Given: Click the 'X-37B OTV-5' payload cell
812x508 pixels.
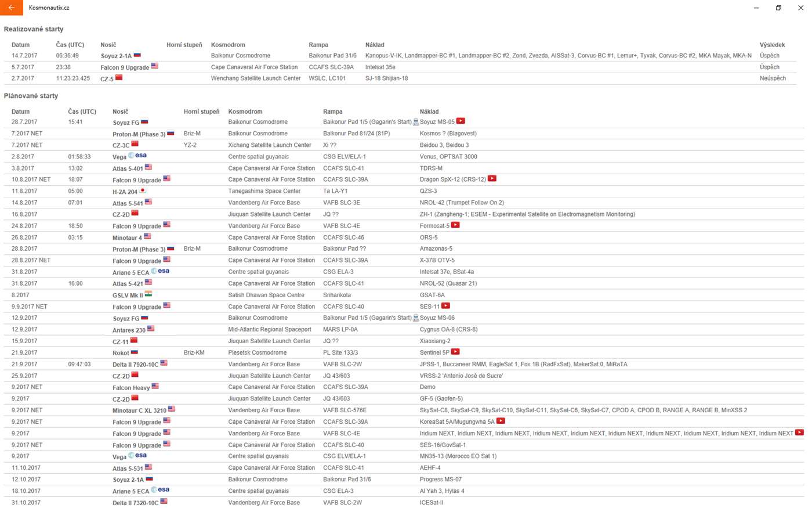Looking at the screenshot, I should (437, 260).
